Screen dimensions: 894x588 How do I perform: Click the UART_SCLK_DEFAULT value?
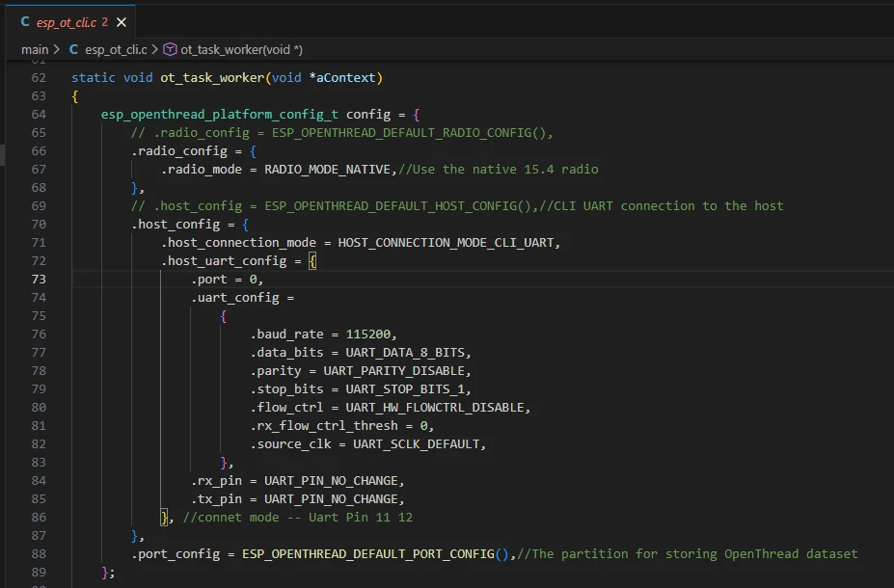click(420, 444)
